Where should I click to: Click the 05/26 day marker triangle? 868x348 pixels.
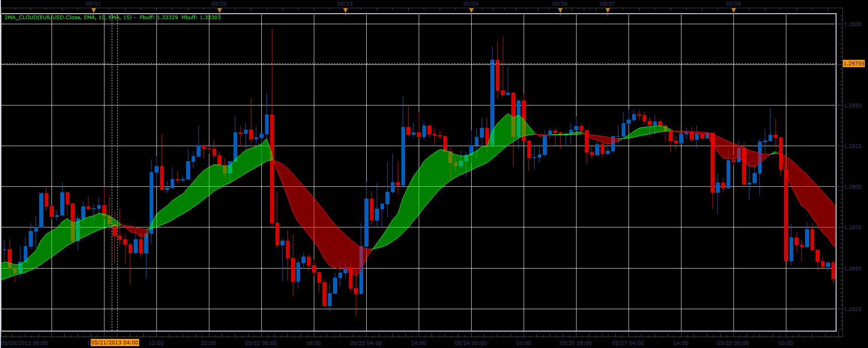click(x=560, y=10)
